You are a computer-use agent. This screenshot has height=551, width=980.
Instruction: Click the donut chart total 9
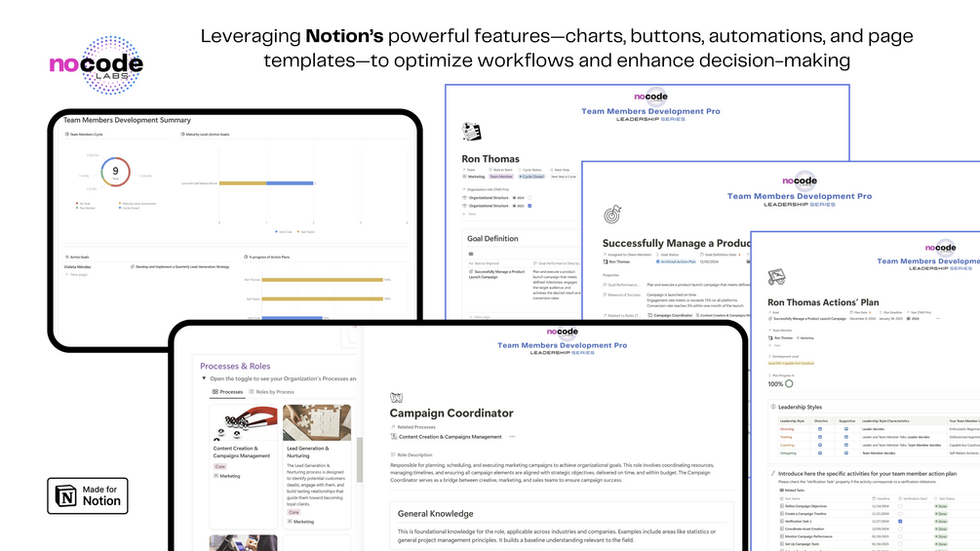115,173
